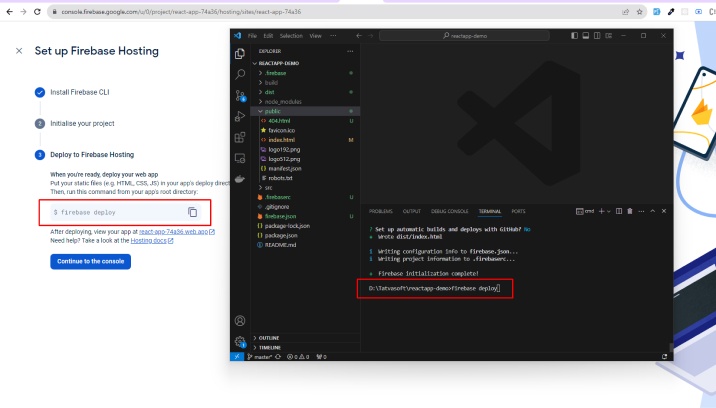The image size is (716, 408).
Task: Expand the node_modules folder
Action: click(285, 101)
